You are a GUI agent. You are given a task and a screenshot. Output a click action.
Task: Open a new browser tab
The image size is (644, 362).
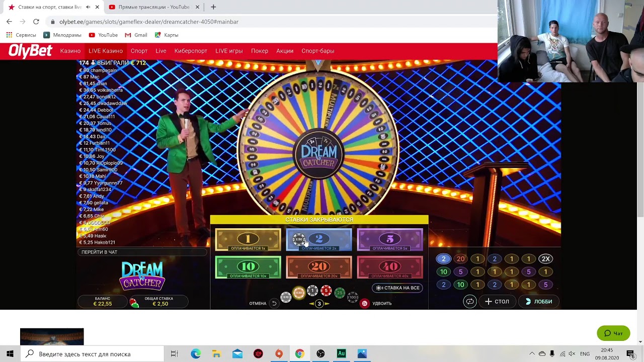point(213,7)
